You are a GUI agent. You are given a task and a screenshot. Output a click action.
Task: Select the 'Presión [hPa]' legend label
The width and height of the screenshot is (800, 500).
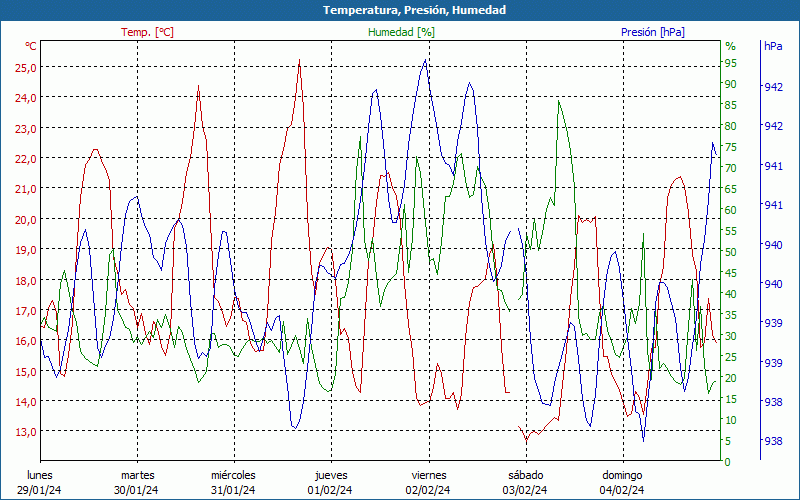tap(653, 32)
